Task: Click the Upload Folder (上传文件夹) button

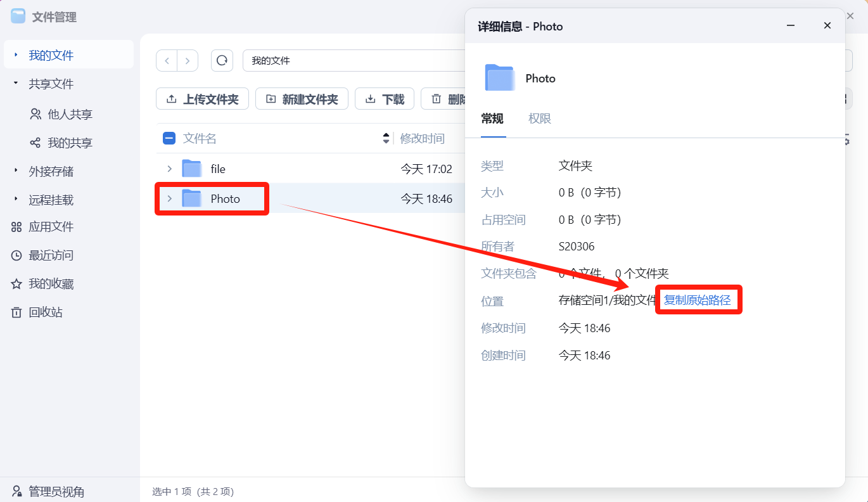Action: (x=202, y=100)
